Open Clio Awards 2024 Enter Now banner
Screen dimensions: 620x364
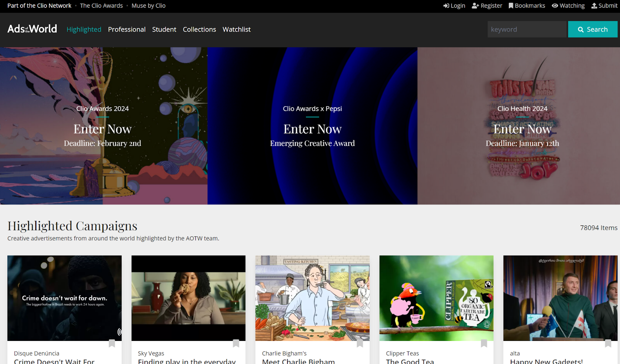[x=103, y=126]
